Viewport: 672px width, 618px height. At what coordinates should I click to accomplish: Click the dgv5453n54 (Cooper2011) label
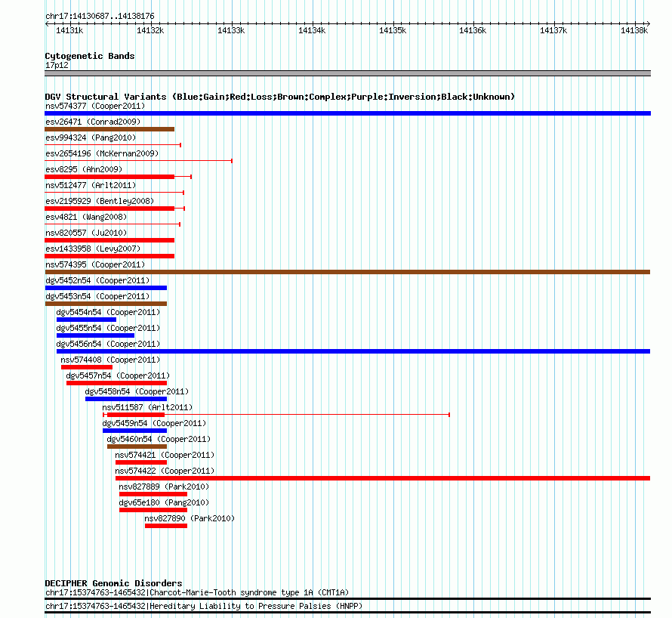point(97,296)
